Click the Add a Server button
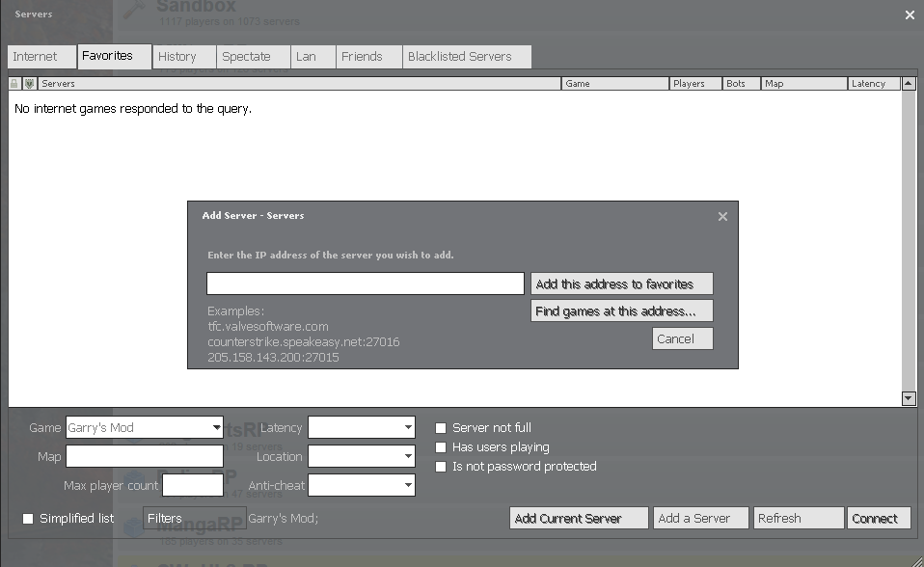The image size is (924, 567). click(x=700, y=518)
